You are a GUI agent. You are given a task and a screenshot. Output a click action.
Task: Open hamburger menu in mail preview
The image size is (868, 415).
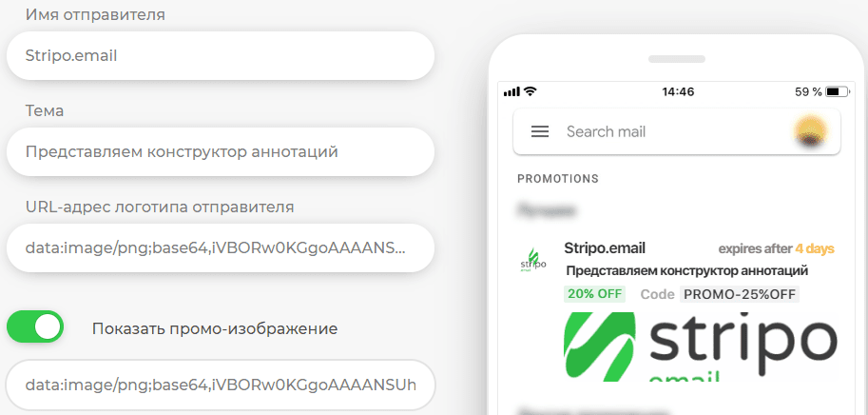click(x=540, y=131)
